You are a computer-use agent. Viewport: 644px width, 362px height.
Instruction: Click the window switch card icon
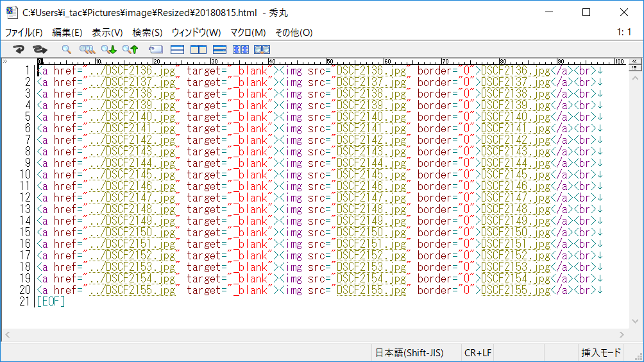coord(156,49)
